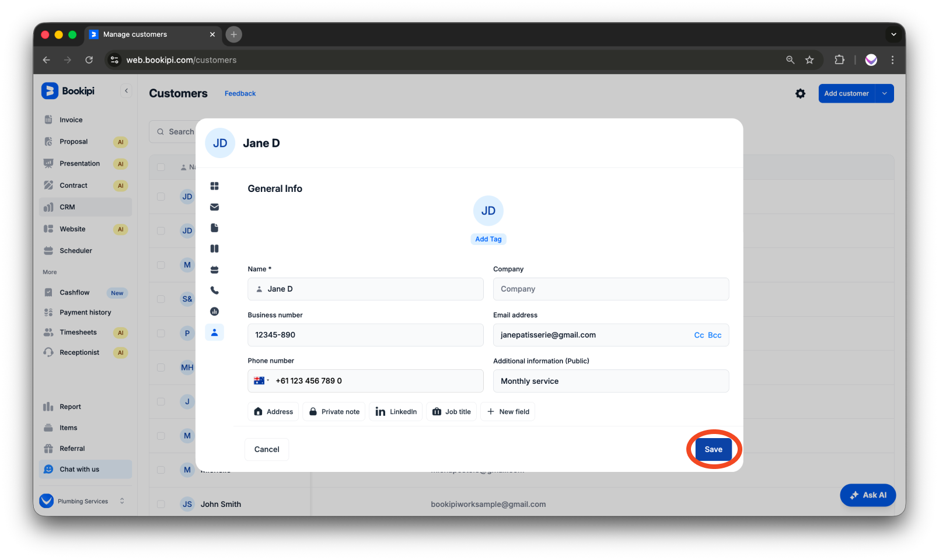This screenshot has width=939, height=560.
Task: Check the box beside the MH customer
Action: point(161,367)
